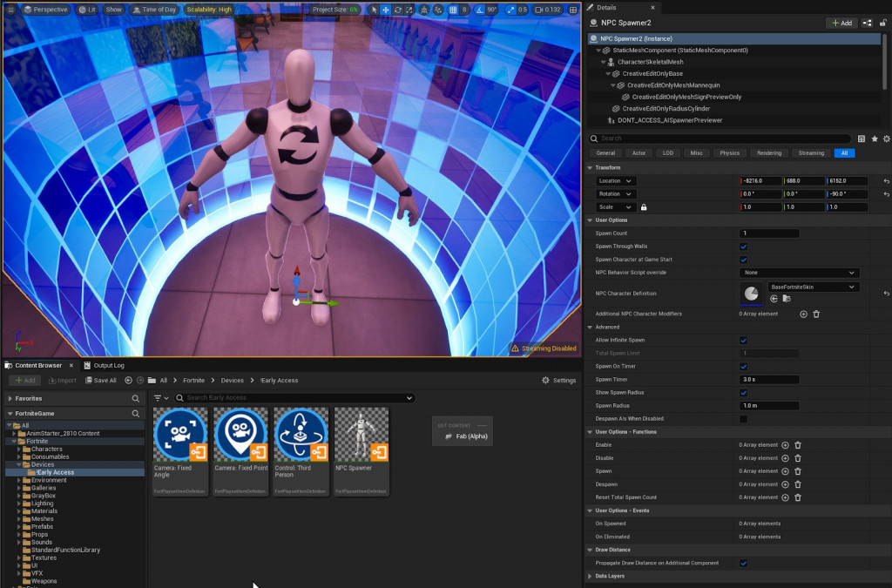Expand the Data Layers section
This screenshot has width=892, height=588.
coord(590,577)
